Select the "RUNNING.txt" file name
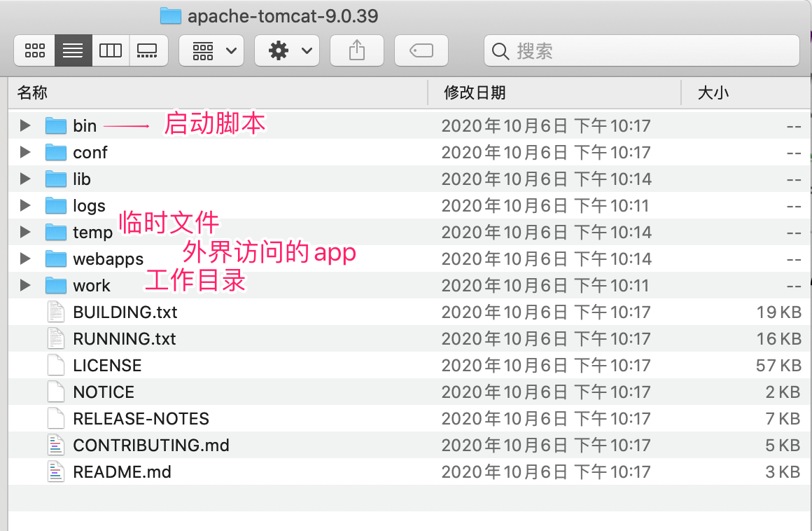 [125, 339]
